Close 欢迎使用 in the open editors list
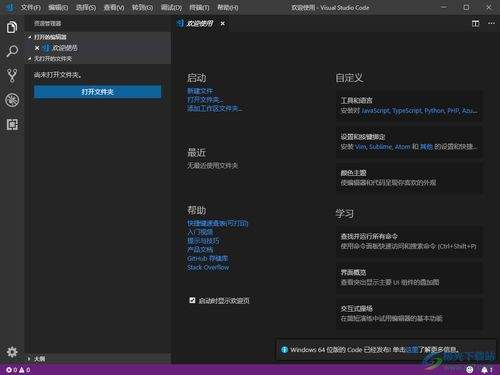This screenshot has width=500, height=375. [37, 48]
